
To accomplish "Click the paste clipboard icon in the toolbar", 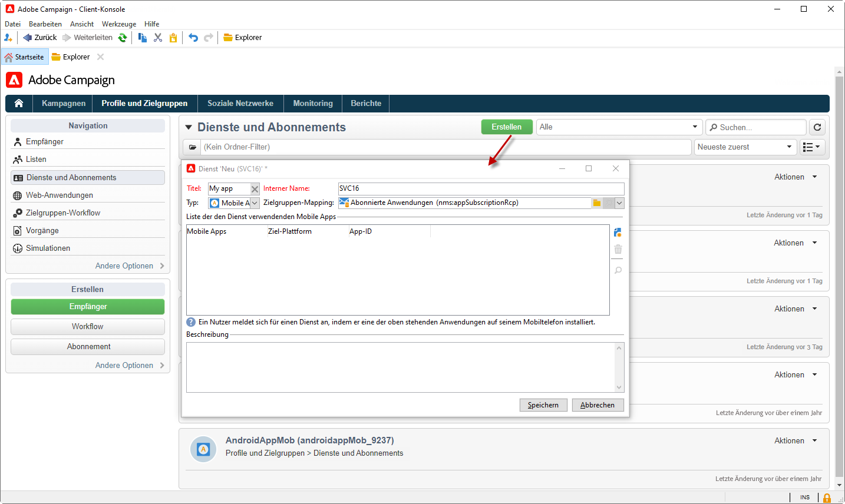I will click(x=173, y=38).
